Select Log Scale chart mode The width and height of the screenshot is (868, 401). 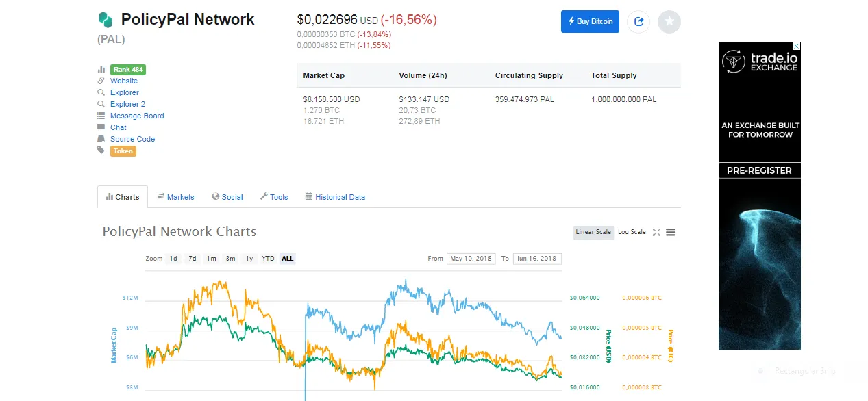(x=632, y=232)
